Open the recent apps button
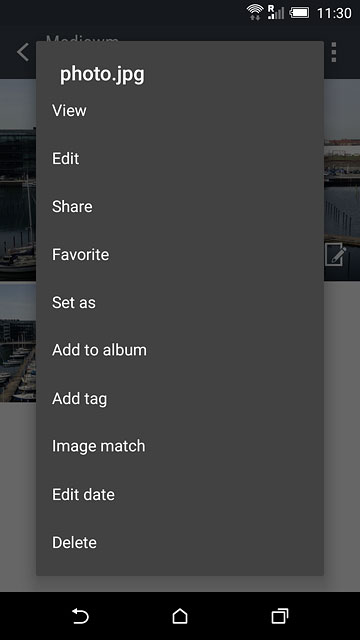The height and width of the screenshot is (640, 360). click(280, 616)
